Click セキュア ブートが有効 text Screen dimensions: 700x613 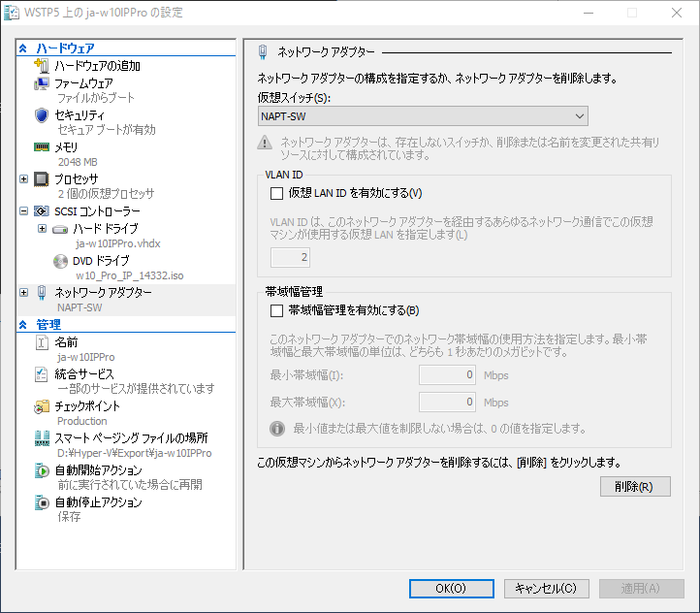(107, 130)
